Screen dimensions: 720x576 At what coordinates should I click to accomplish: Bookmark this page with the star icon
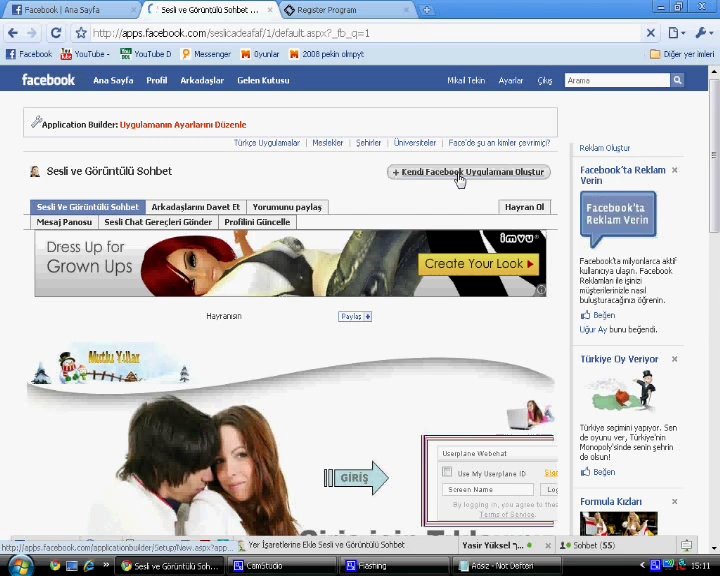click(x=81, y=33)
